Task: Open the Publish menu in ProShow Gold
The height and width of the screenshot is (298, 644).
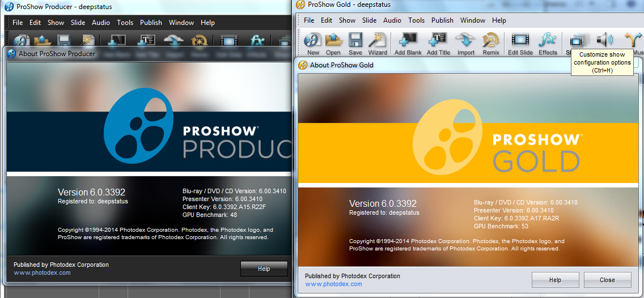Action: [x=442, y=20]
